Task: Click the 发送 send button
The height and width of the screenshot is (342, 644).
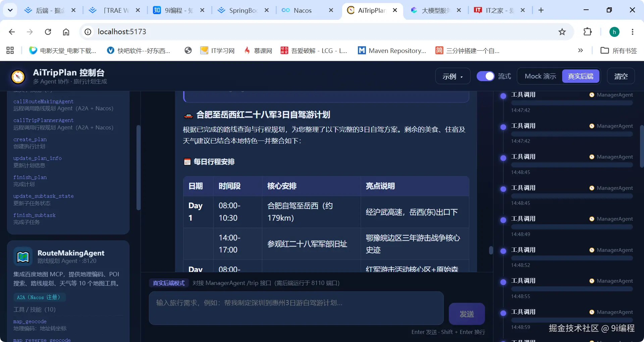Action: point(467,314)
